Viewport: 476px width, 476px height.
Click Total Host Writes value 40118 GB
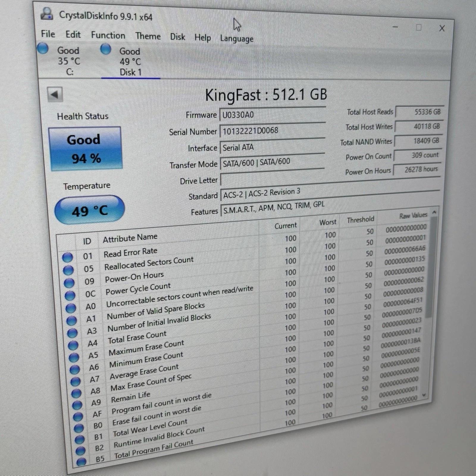coord(419,126)
